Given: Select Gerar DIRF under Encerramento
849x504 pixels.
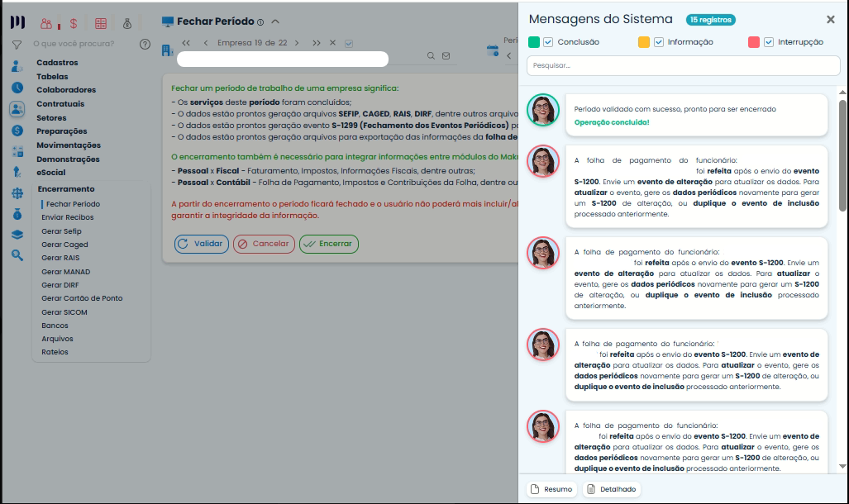Looking at the screenshot, I should point(60,285).
